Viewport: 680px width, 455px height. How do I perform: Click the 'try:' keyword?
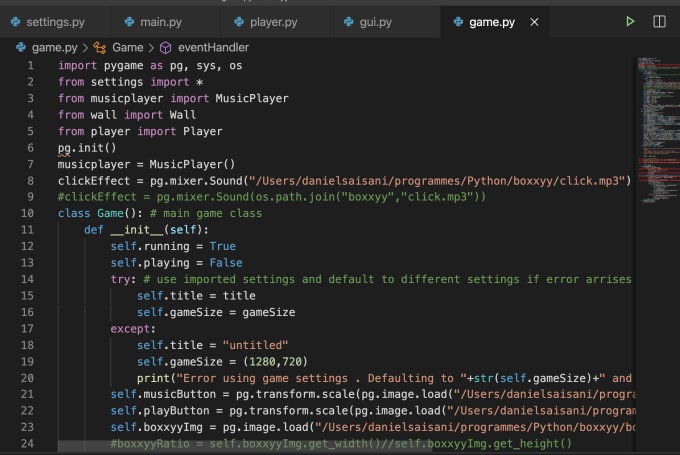pyautogui.click(x=123, y=279)
